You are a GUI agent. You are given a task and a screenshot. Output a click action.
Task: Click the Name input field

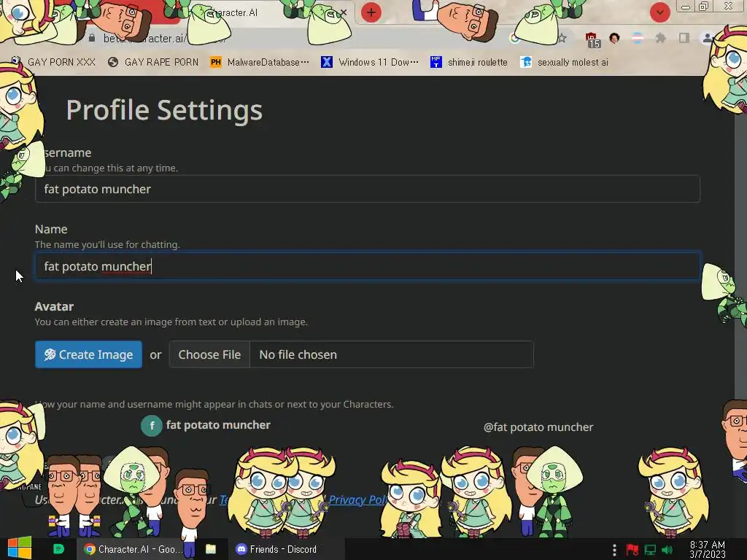368,266
